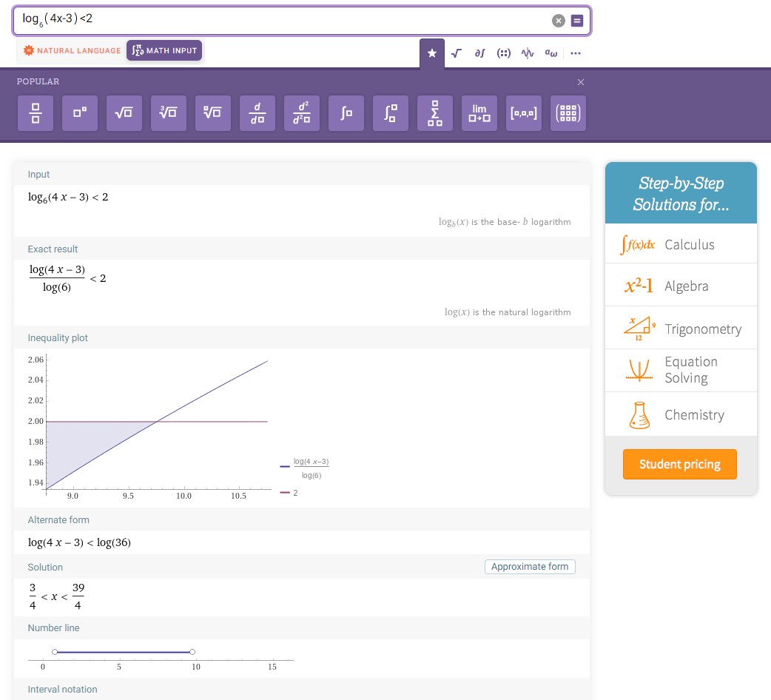
Task: Open the square root keyboard tab
Action: pyautogui.click(x=457, y=53)
